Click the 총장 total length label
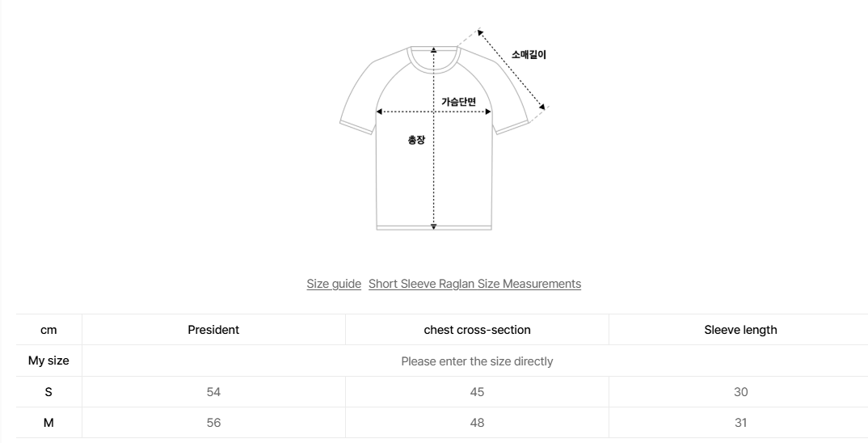 point(416,140)
